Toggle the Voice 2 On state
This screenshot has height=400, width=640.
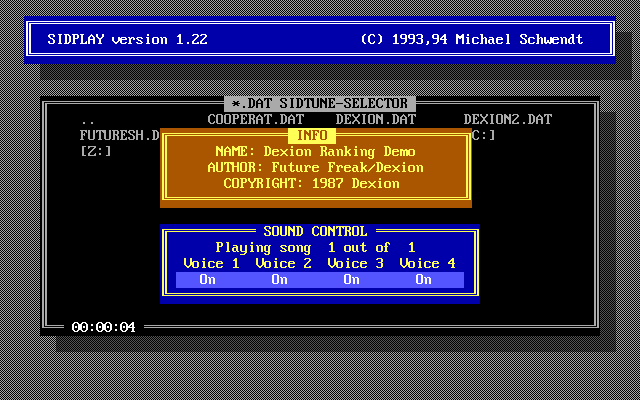(x=280, y=280)
